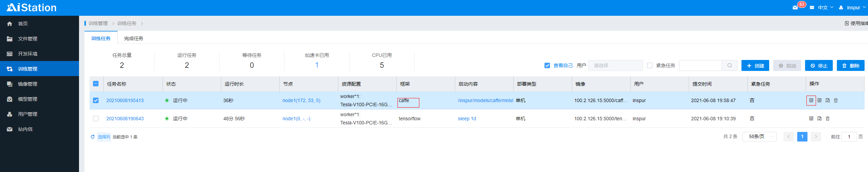Click the 前往 page number input field

tap(849, 137)
